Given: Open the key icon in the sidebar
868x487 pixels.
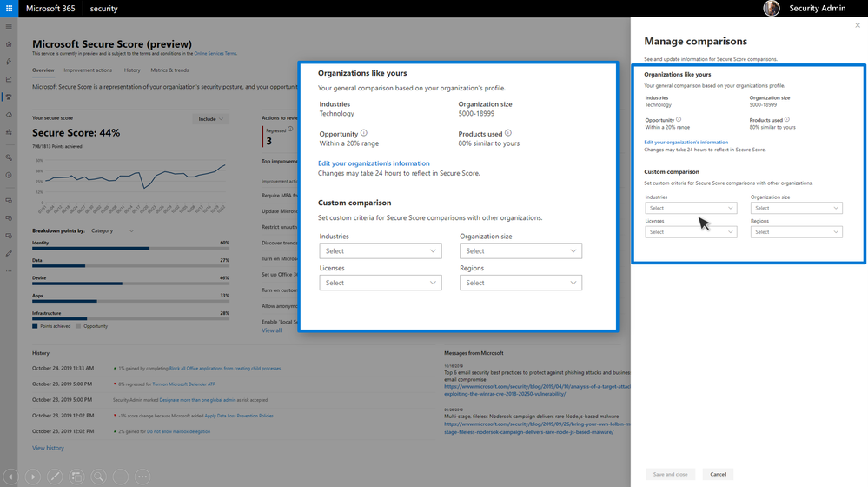Looking at the screenshot, I should pyautogui.click(x=9, y=157).
